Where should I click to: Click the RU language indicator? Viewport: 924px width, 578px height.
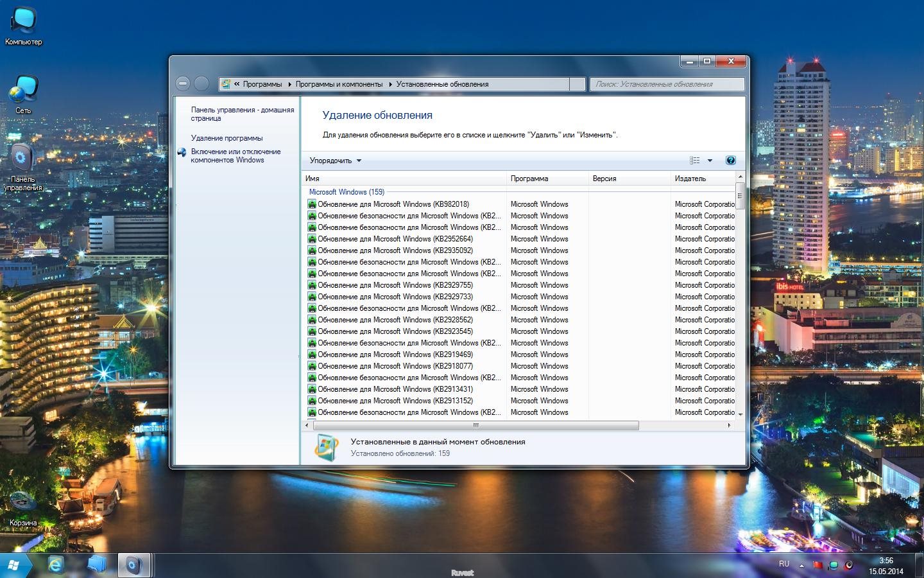[x=784, y=564]
